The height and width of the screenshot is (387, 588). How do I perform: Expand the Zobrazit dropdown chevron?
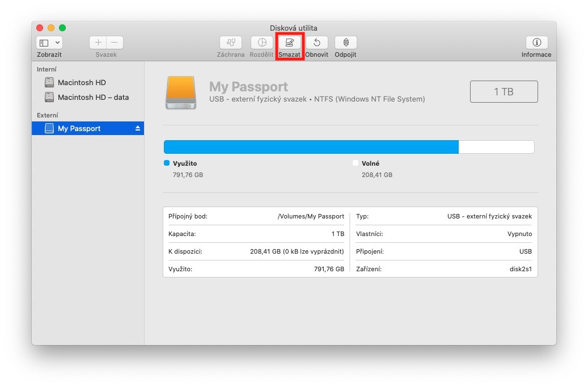pos(57,43)
